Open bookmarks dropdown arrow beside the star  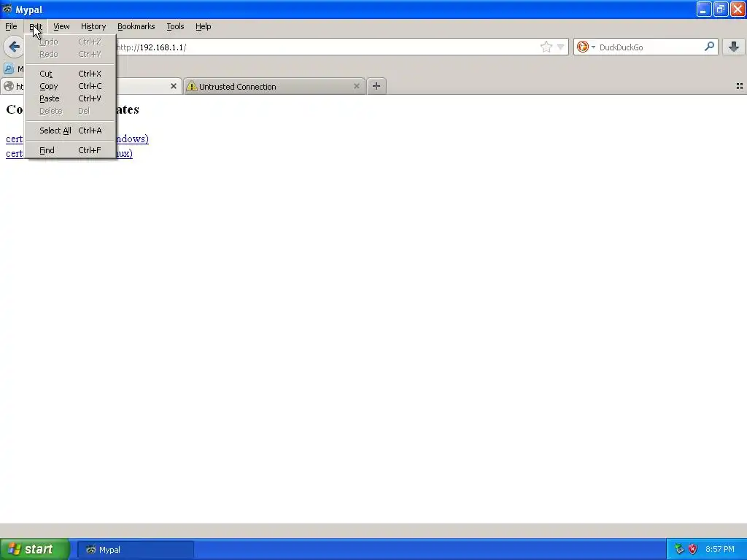[x=561, y=47]
